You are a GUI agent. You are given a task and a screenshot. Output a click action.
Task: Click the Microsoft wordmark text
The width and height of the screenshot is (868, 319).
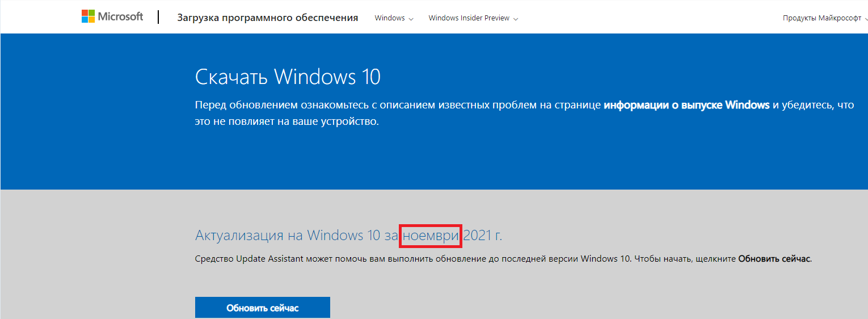[x=120, y=17]
